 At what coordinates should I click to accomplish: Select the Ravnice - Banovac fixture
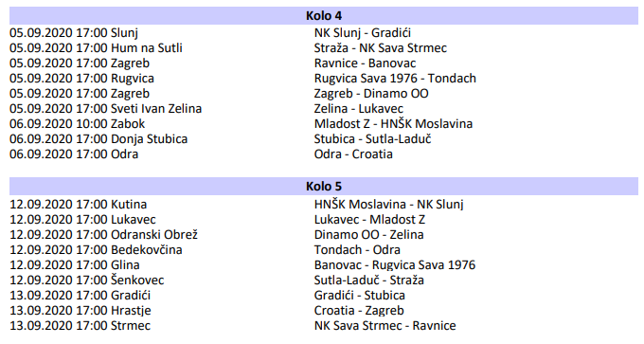365,63
